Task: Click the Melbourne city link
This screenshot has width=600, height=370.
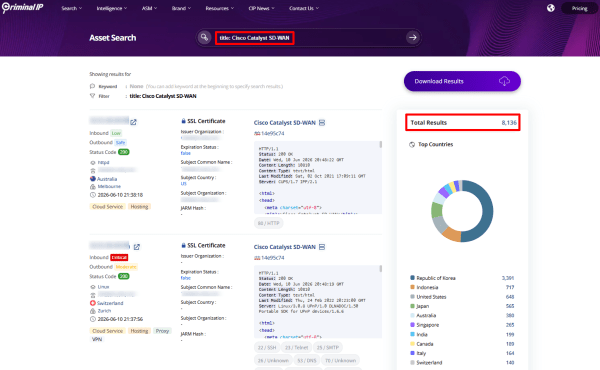Action: [x=109, y=187]
